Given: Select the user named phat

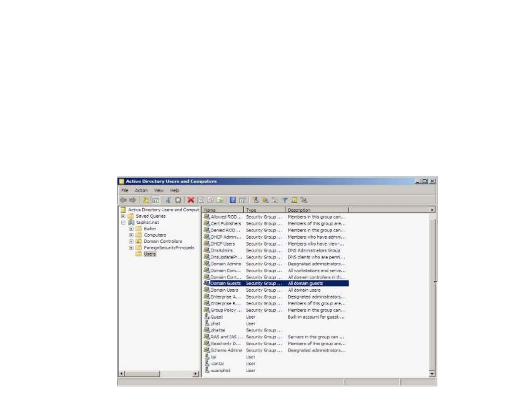Looking at the screenshot, I should pyautogui.click(x=215, y=323).
